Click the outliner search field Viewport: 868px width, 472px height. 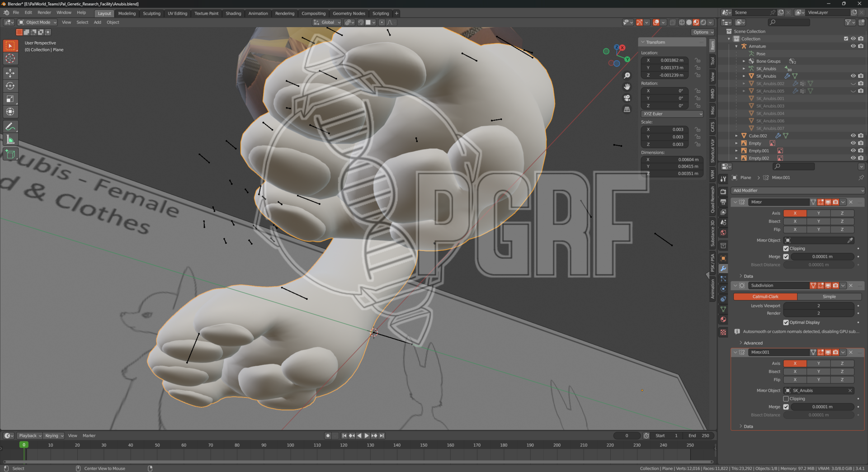(x=789, y=22)
